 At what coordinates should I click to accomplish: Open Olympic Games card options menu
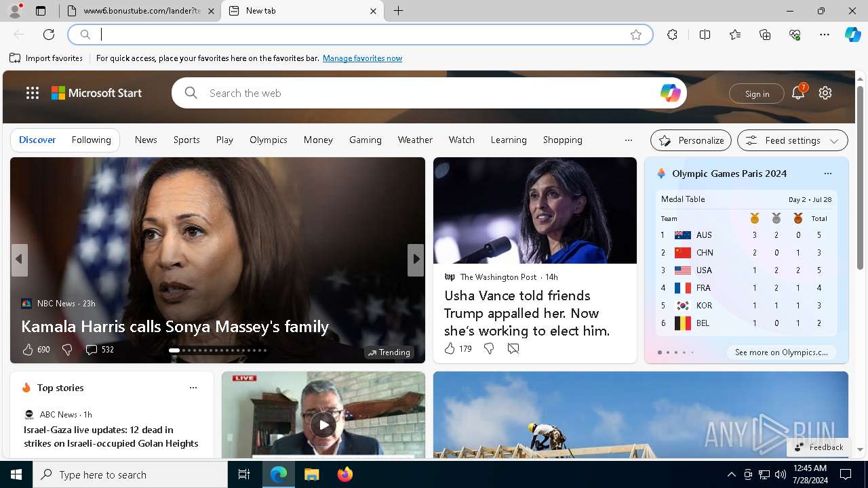(x=828, y=174)
